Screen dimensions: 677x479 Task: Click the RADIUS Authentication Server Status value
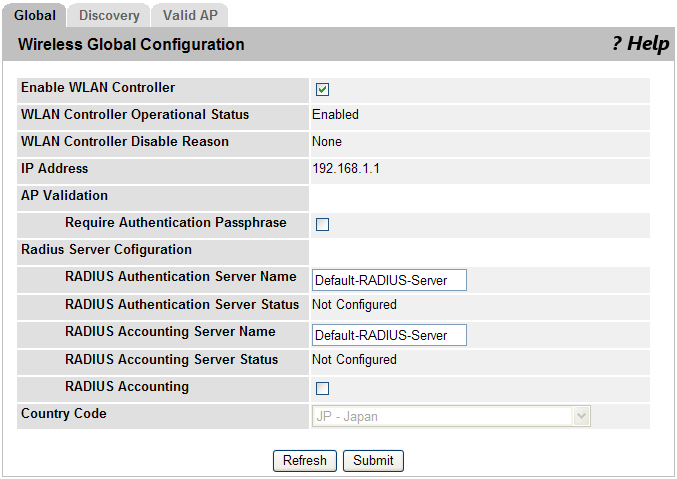pos(354,305)
